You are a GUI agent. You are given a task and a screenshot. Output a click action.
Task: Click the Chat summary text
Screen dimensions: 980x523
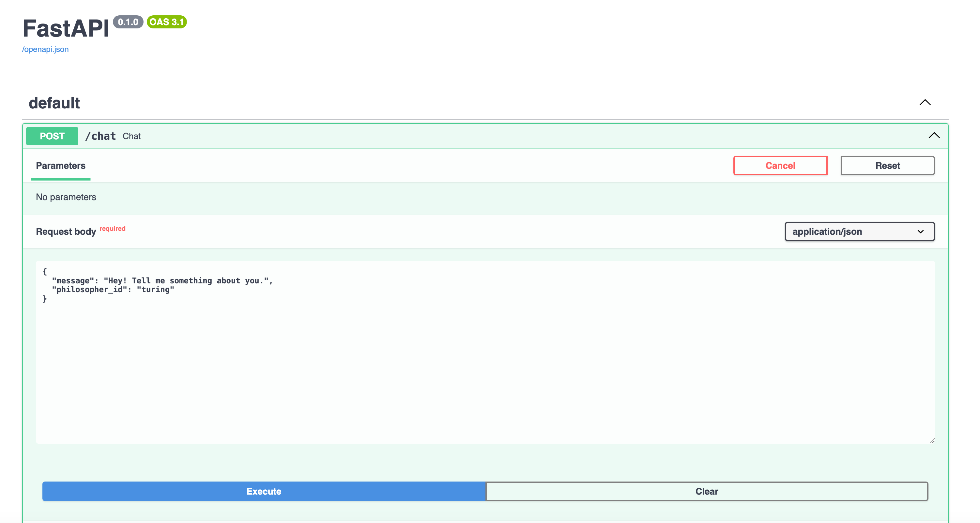(131, 136)
